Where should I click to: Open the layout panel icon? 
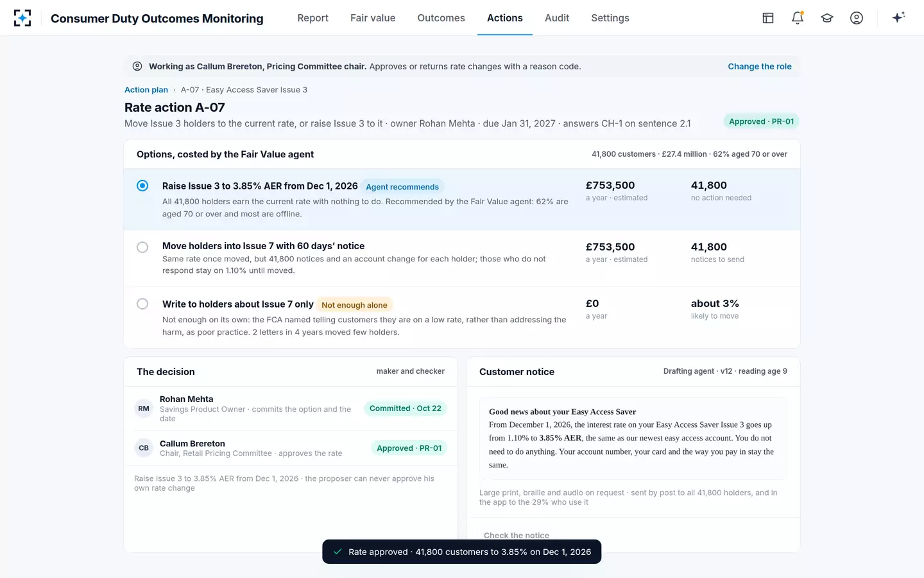tap(768, 18)
